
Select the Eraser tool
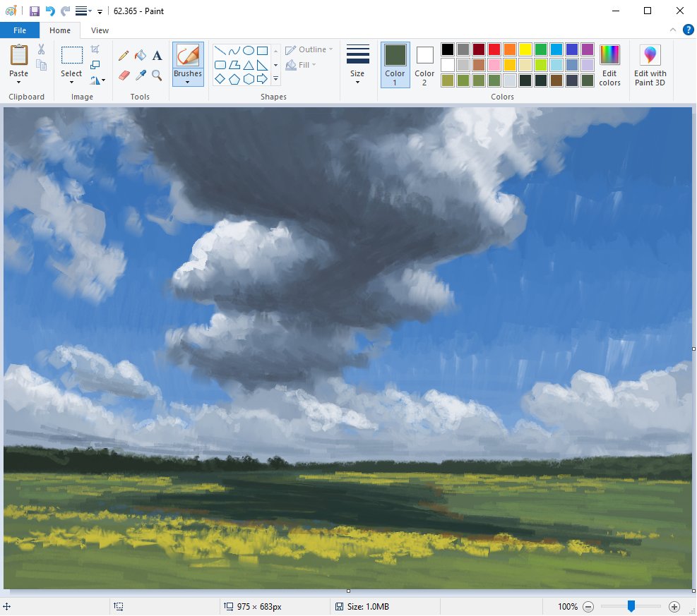(x=124, y=75)
